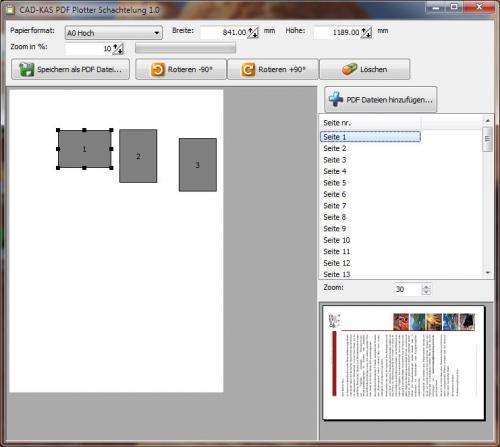Open the Papierformat dropdown
500x447 pixels.
(114, 33)
